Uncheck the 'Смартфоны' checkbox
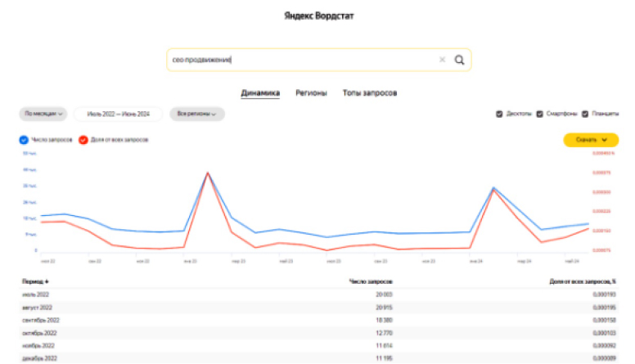 coord(540,114)
